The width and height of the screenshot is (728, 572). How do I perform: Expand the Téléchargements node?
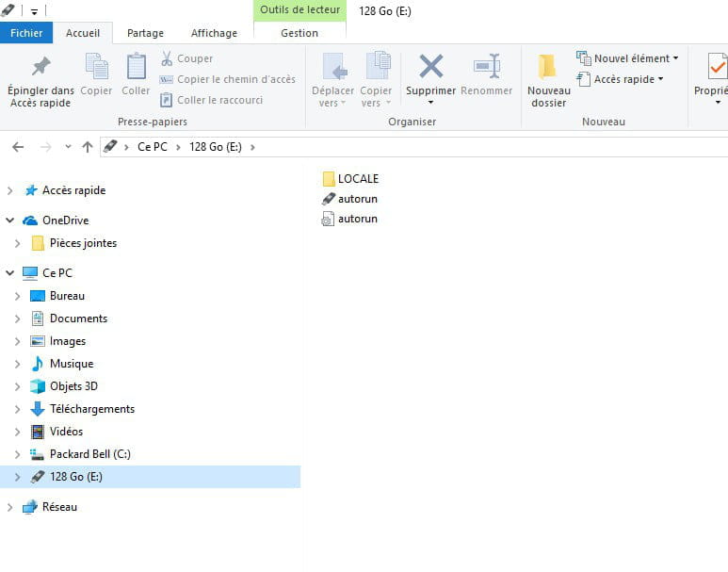[17, 409]
